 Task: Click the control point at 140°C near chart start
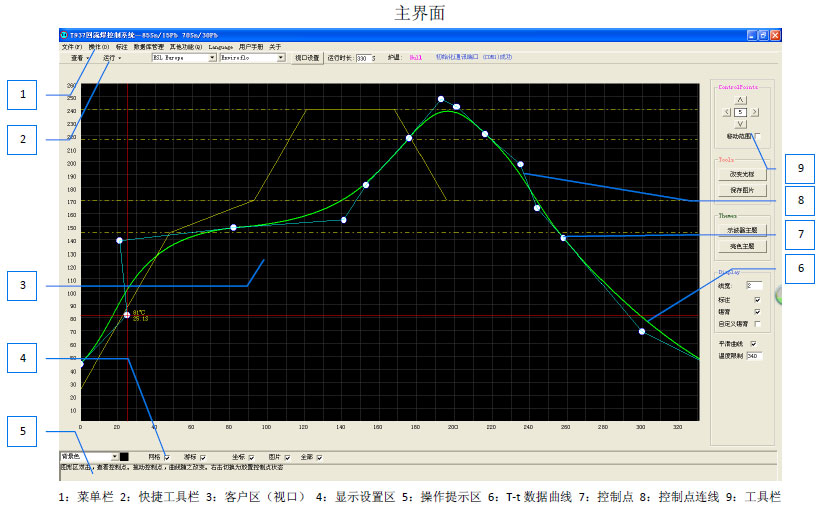(119, 241)
